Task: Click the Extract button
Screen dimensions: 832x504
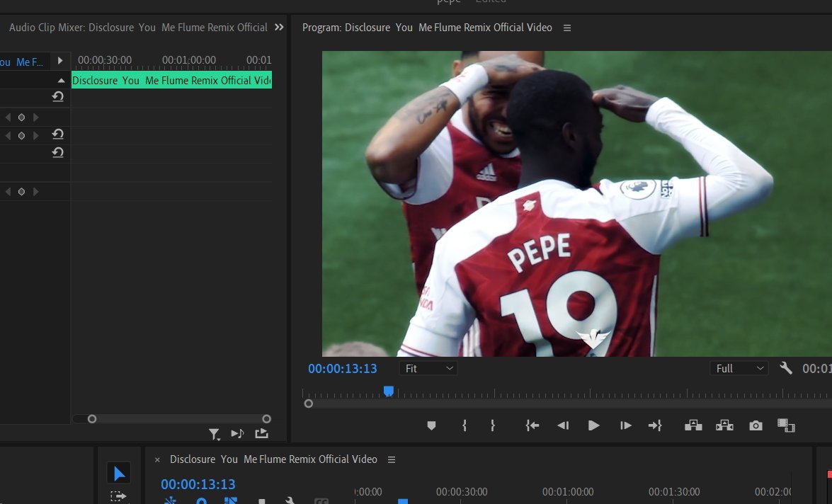Action: (x=724, y=425)
